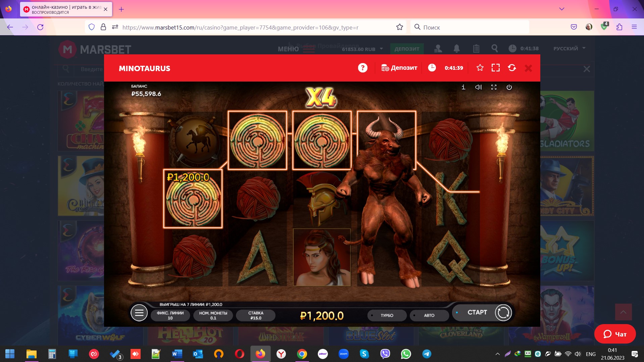This screenshot has width=644, height=362.
Task: Open the Чат support chat button
Action: coord(615,334)
